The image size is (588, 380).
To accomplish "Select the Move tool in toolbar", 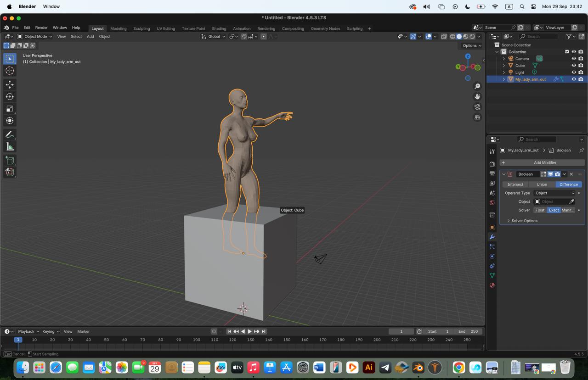I will tap(10, 84).
